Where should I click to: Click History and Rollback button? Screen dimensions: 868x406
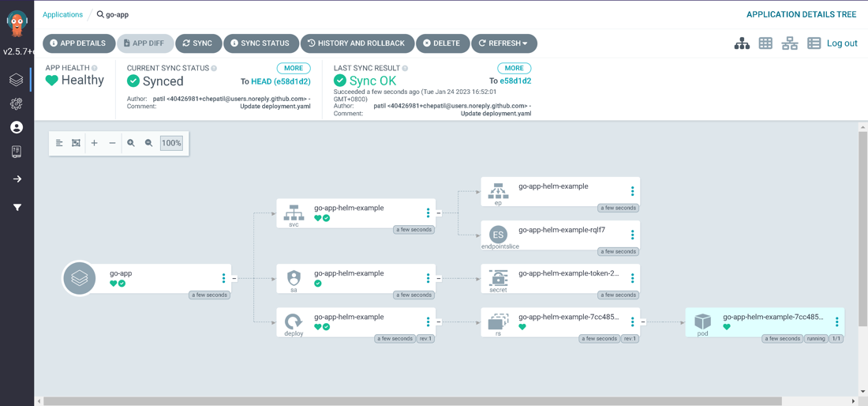pos(357,43)
